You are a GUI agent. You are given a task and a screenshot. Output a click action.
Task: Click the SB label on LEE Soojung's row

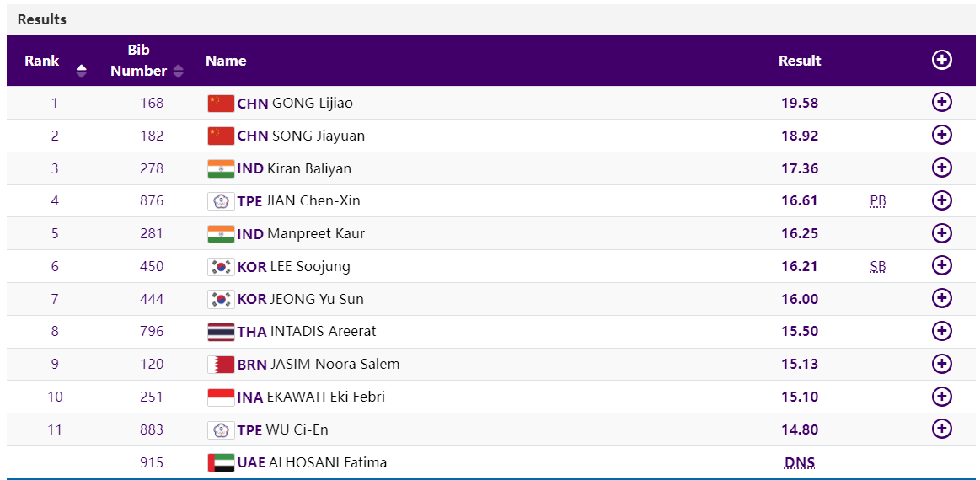(877, 267)
